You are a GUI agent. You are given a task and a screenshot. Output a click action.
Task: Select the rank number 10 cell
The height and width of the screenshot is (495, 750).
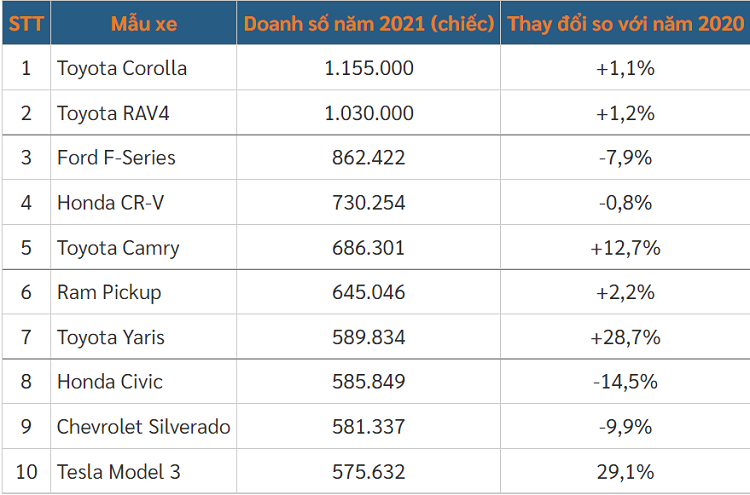26,471
